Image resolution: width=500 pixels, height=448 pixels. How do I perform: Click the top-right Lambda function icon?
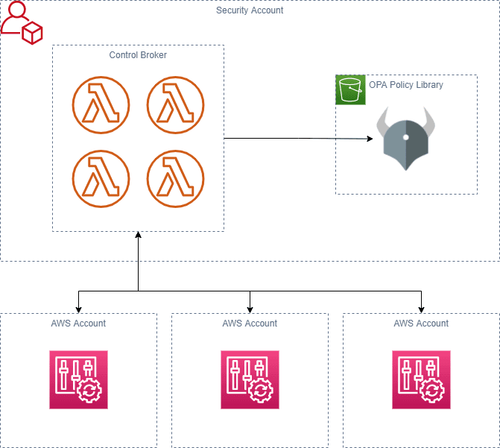click(175, 104)
